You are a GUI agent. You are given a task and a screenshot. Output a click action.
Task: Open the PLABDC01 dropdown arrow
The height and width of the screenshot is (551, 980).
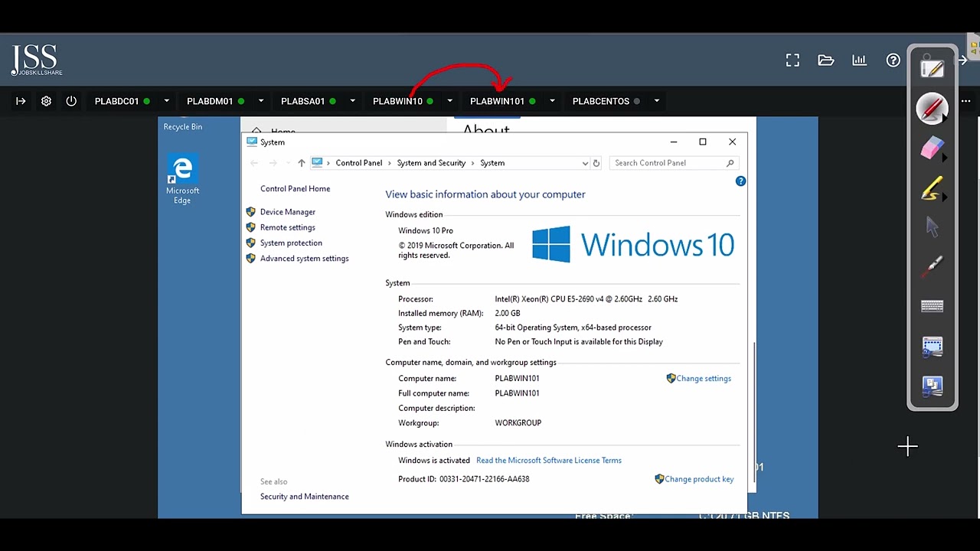coord(166,101)
